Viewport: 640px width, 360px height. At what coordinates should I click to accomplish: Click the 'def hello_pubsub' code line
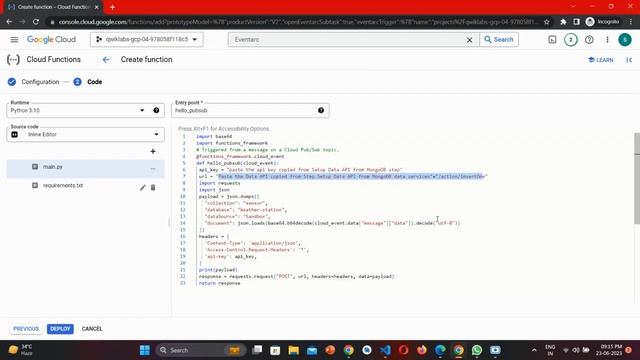(237, 163)
